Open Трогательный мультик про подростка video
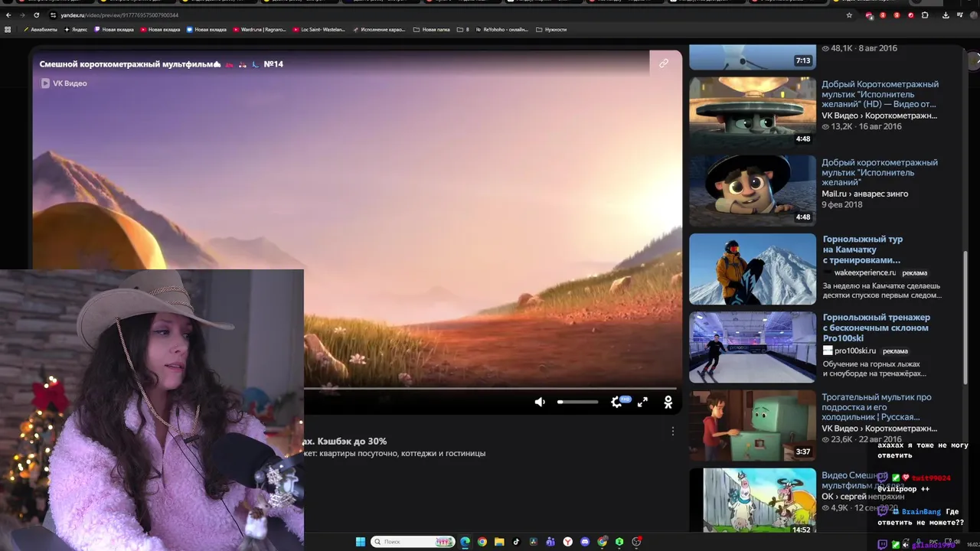This screenshot has width=980, height=551. (x=877, y=407)
